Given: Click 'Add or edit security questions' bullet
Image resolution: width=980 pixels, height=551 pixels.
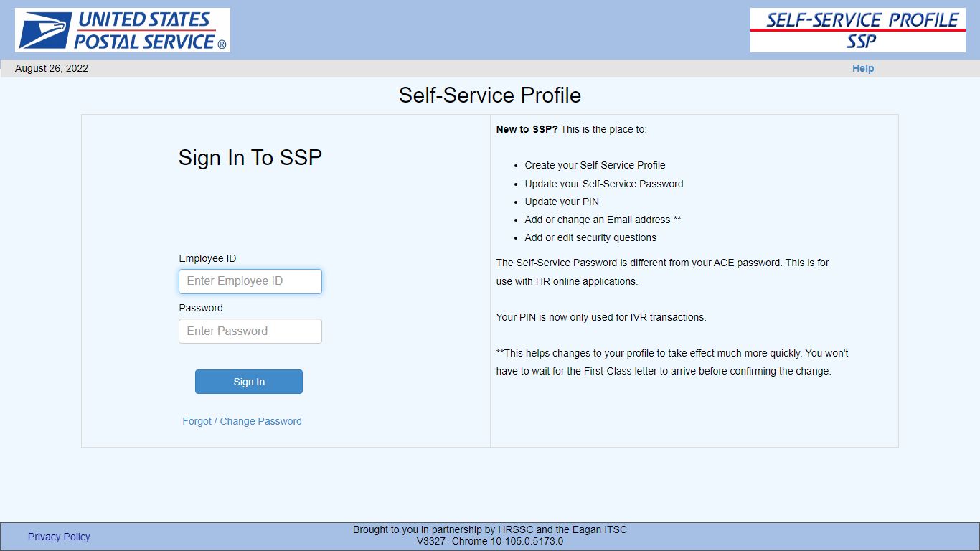Looking at the screenshot, I should click(x=590, y=237).
